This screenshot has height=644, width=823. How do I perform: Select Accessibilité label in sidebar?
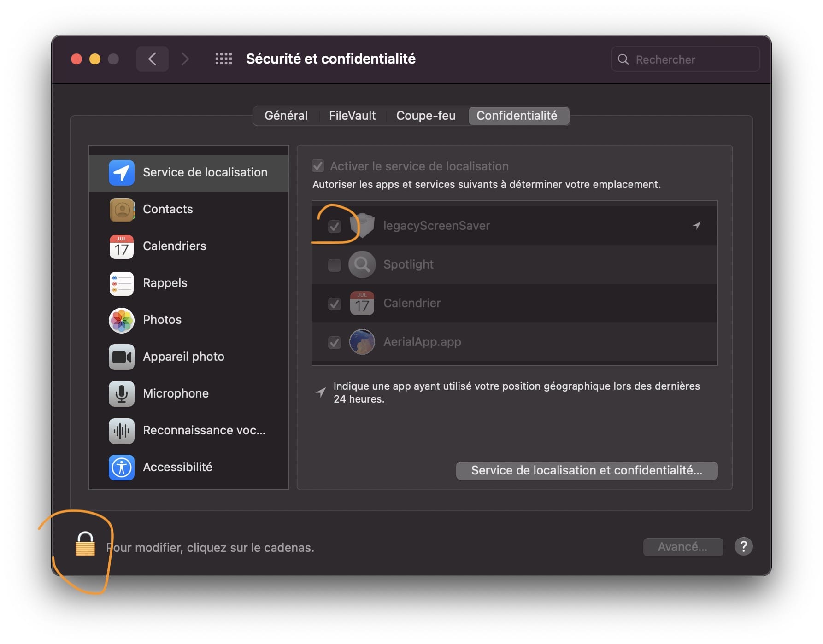click(178, 467)
